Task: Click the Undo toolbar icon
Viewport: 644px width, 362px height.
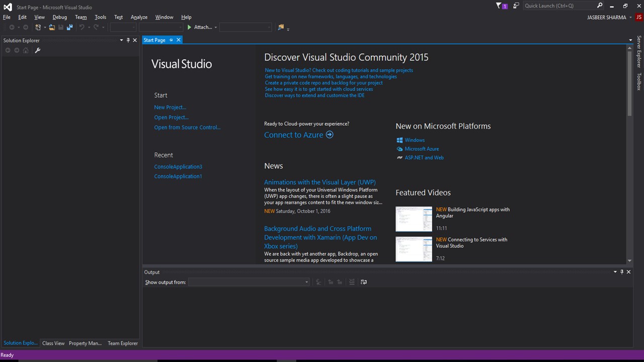Action: tap(82, 27)
